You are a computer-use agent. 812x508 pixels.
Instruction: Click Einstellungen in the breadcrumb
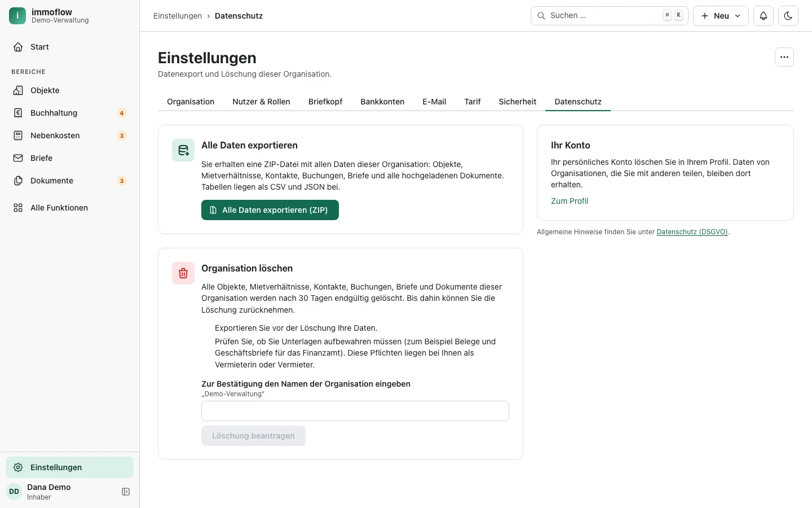[x=178, y=16]
